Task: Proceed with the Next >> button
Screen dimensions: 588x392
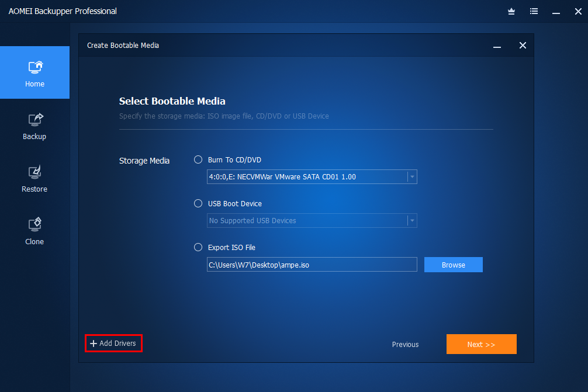Action: click(482, 344)
